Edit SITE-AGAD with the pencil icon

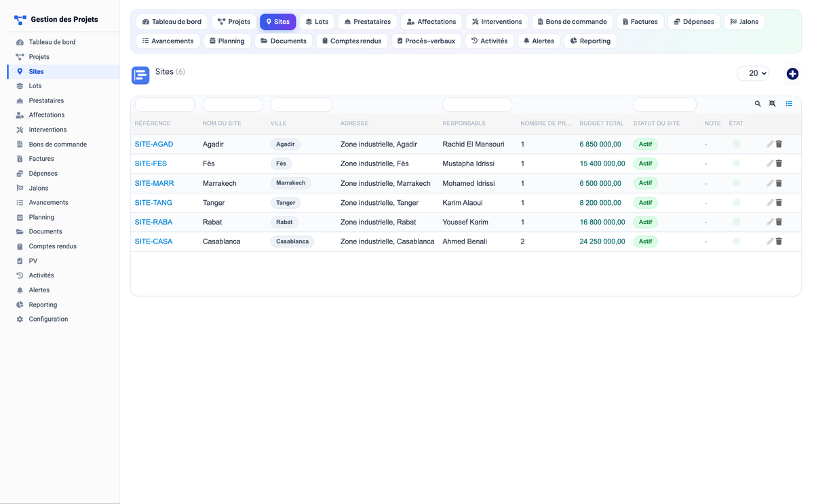coord(770,144)
